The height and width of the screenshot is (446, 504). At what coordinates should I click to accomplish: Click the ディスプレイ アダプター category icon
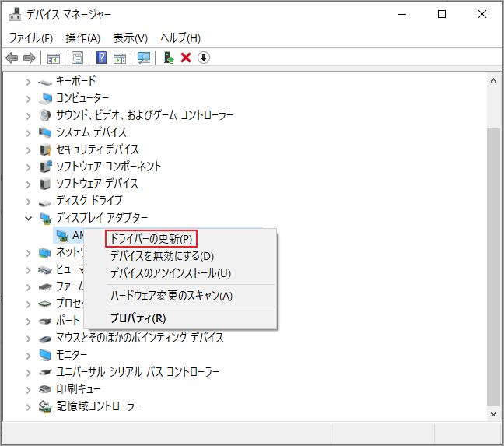(x=46, y=219)
